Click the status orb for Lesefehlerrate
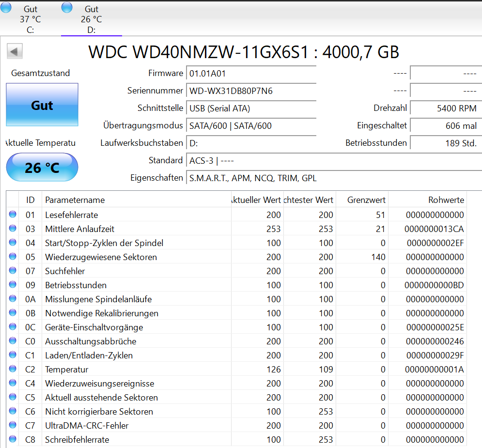The height and width of the screenshot is (448, 482). [13, 214]
